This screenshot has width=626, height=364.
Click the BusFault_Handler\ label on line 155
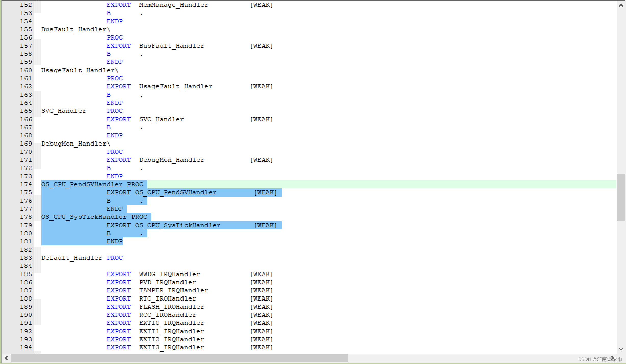point(76,30)
